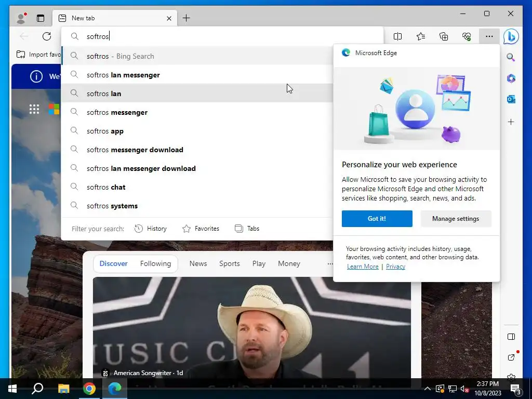Viewport: 532px width, 399px height.
Task: Open the Collections icon
Action: point(444,36)
